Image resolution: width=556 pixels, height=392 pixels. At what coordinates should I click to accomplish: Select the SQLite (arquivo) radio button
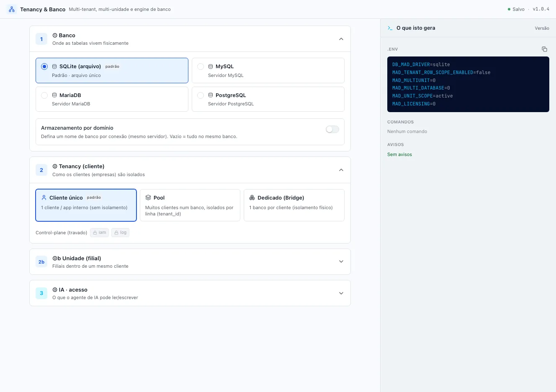pyautogui.click(x=44, y=67)
